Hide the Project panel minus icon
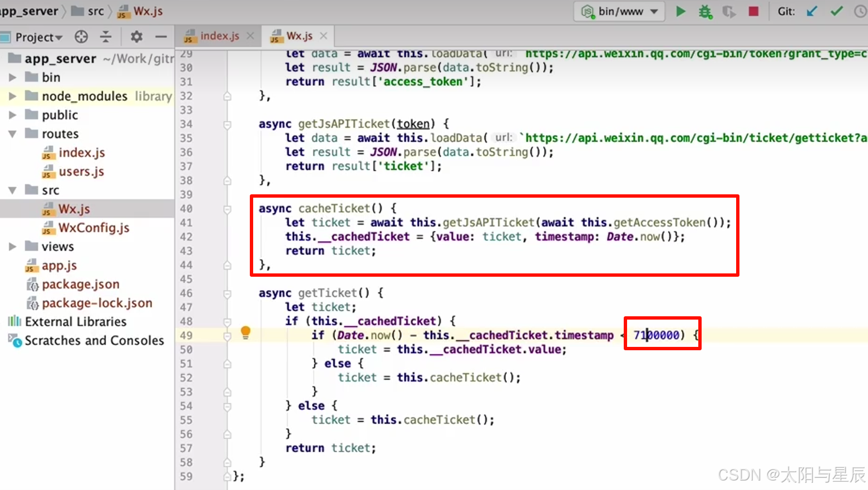Viewport: 868px width, 490px height. (161, 37)
